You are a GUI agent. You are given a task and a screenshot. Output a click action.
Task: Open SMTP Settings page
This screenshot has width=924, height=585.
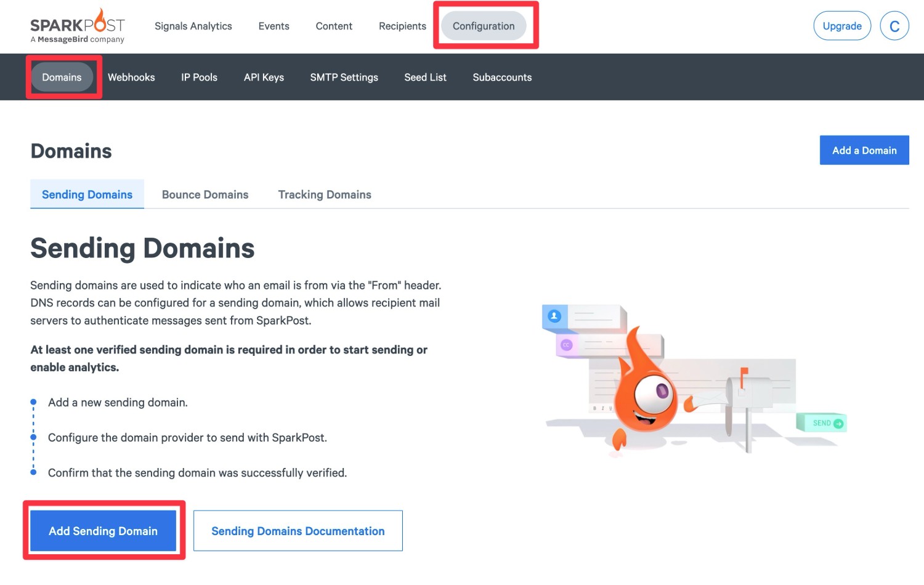[x=344, y=77]
